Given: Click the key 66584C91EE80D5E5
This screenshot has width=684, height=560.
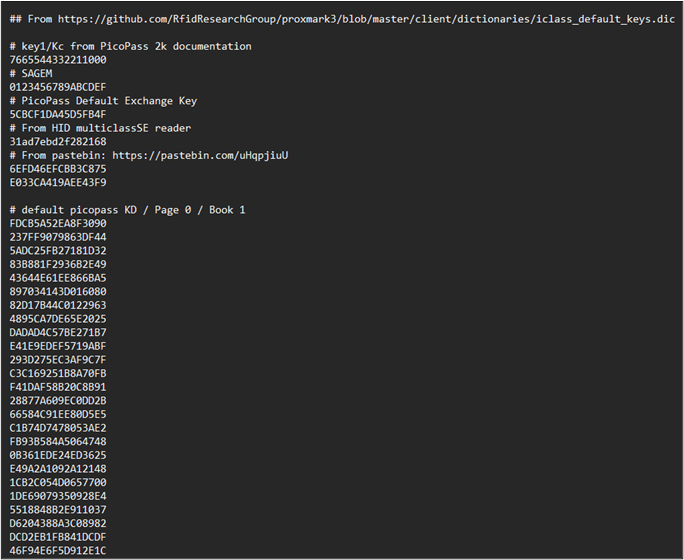Looking at the screenshot, I should pyautogui.click(x=58, y=414).
